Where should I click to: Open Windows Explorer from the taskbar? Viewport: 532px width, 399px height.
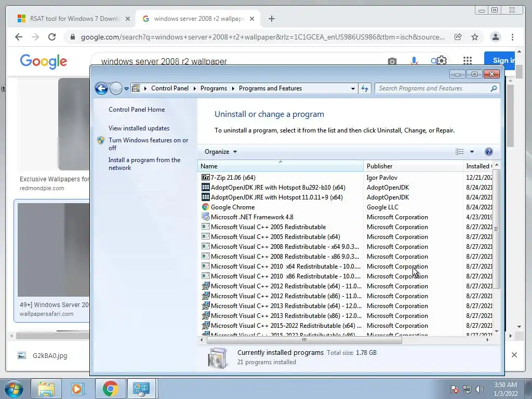tap(46, 389)
